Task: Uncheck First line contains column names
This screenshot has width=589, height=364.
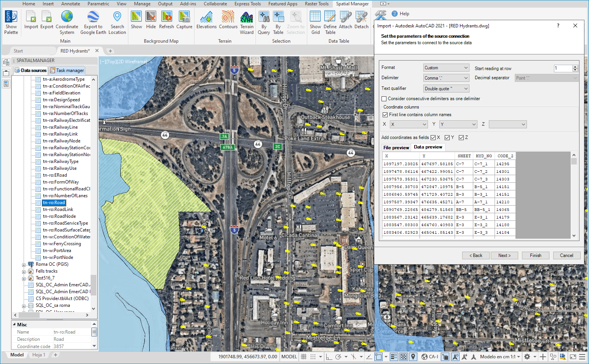Action: point(385,115)
